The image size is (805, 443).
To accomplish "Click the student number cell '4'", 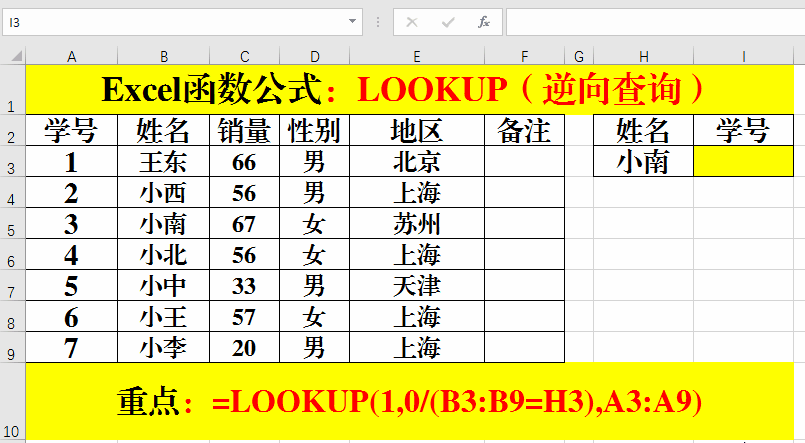I will point(71,254).
